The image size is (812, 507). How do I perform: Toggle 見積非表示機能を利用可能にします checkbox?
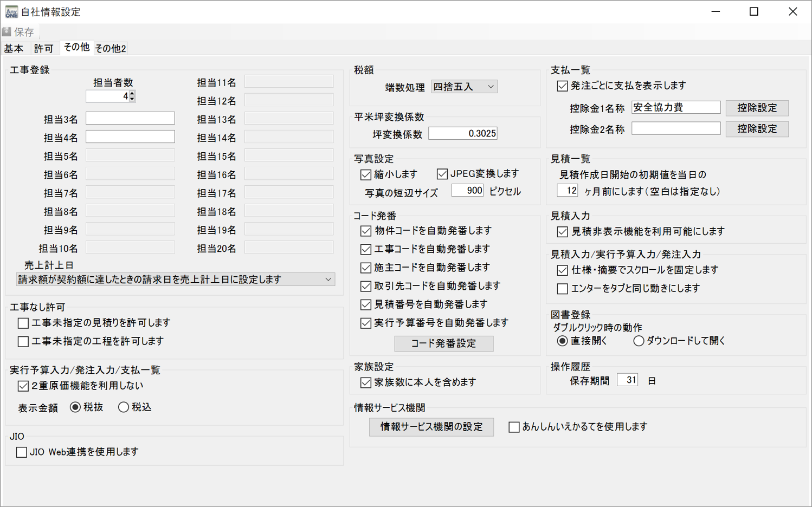click(563, 232)
